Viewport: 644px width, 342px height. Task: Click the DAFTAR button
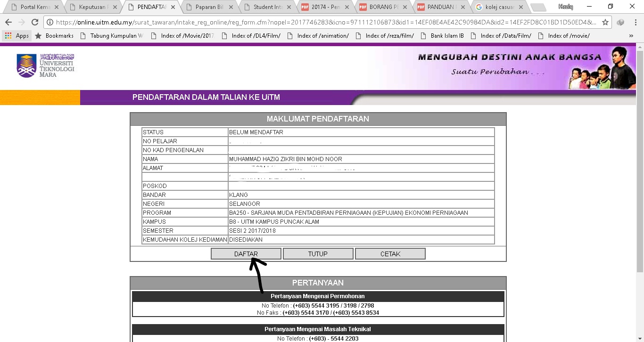click(246, 254)
